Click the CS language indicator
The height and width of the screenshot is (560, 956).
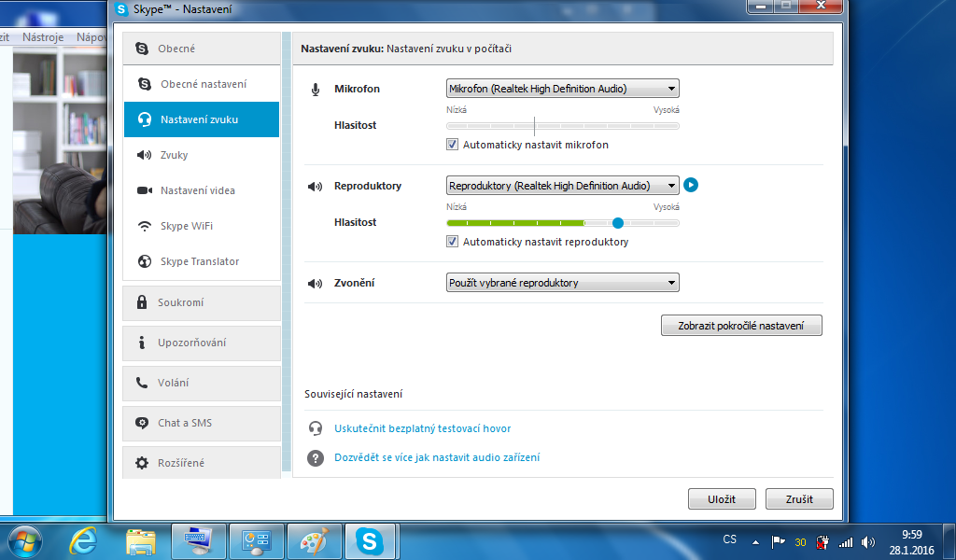click(730, 539)
